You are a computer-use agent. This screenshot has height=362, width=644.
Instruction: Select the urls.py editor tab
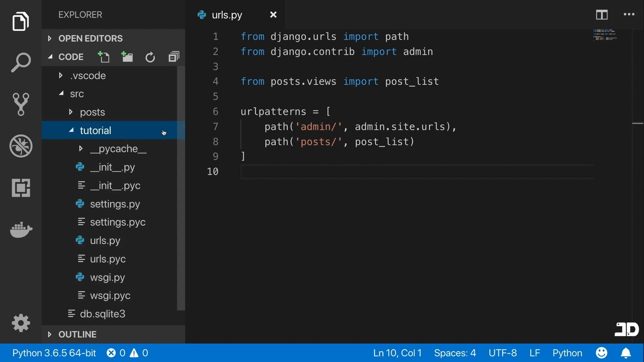coord(227,15)
